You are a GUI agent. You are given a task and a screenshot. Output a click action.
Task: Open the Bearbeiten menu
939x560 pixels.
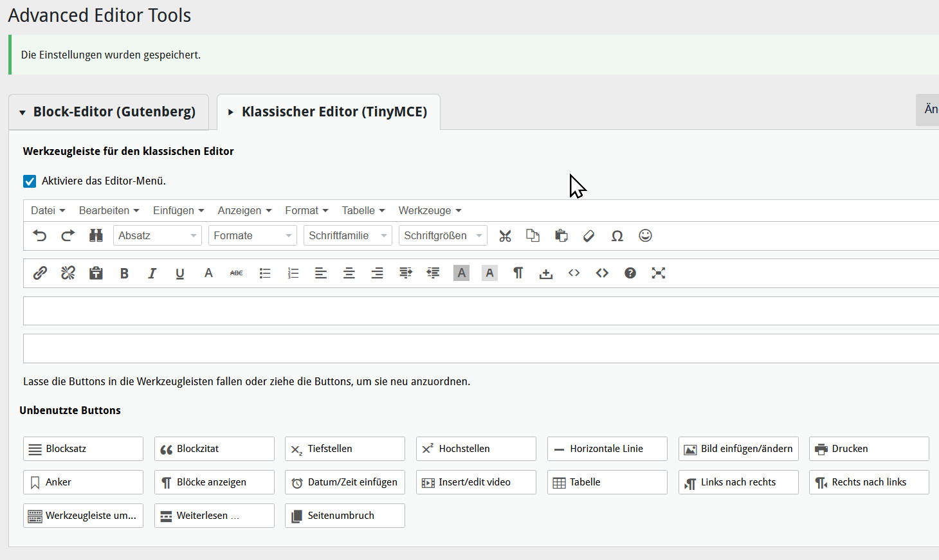click(109, 211)
